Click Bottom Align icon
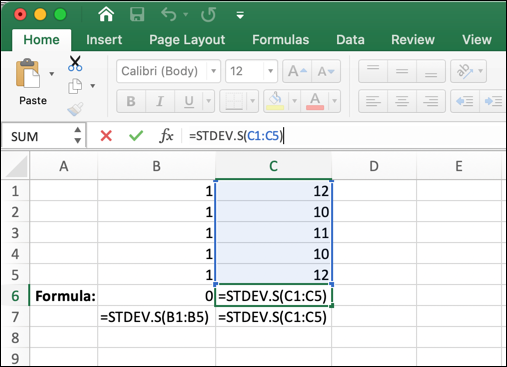Image resolution: width=507 pixels, height=367 pixels. click(x=431, y=71)
